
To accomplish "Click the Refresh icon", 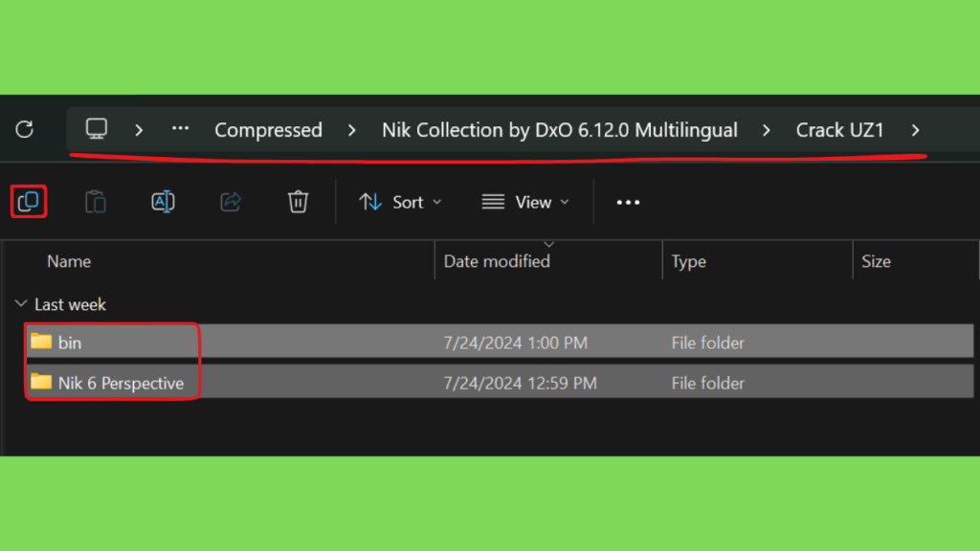I will 24,129.
